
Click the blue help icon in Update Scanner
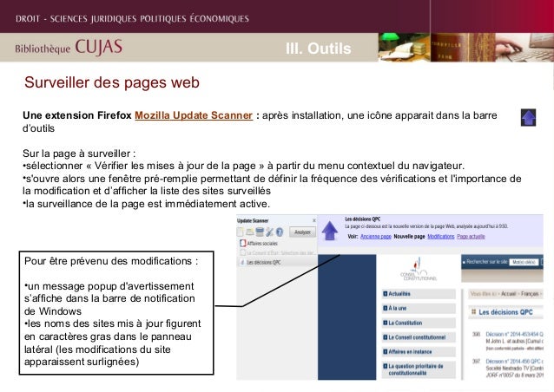[x=280, y=232]
